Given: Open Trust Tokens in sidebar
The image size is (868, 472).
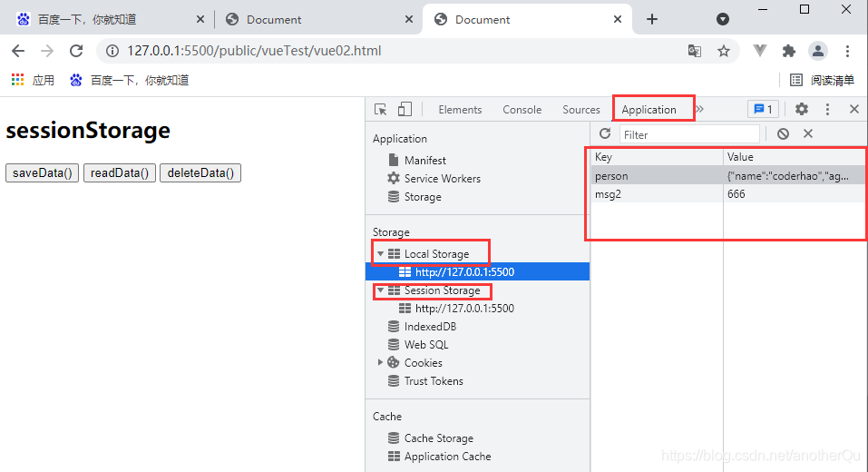Looking at the screenshot, I should click(x=433, y=381).
